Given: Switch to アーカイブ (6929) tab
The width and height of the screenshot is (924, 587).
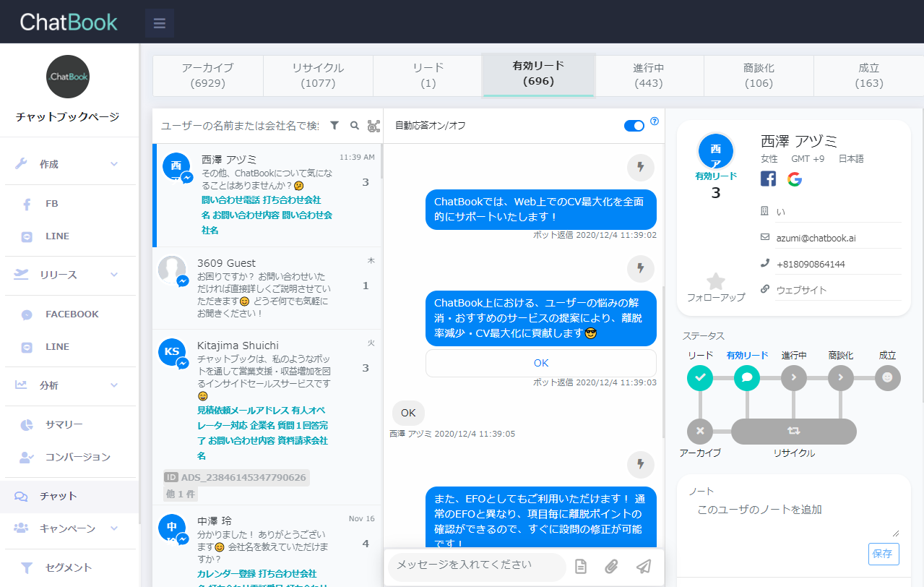Looking at the screenshot, I should click(x=208, y=75).
